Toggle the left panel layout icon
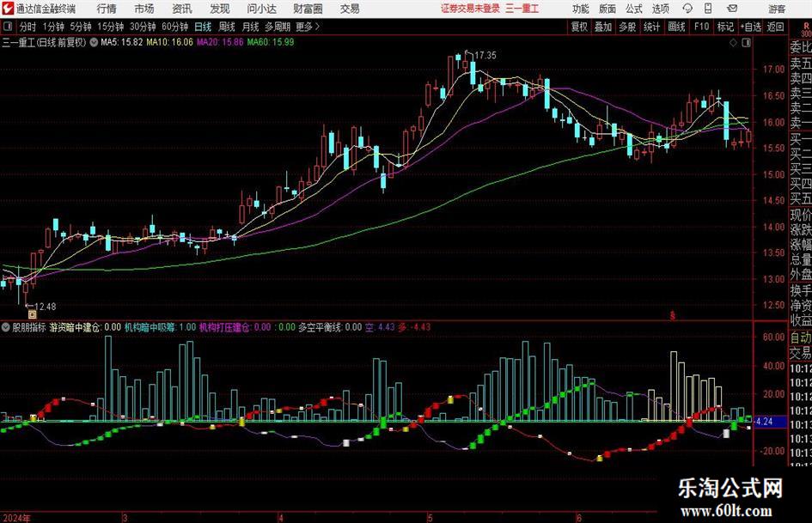 (7, 27)
